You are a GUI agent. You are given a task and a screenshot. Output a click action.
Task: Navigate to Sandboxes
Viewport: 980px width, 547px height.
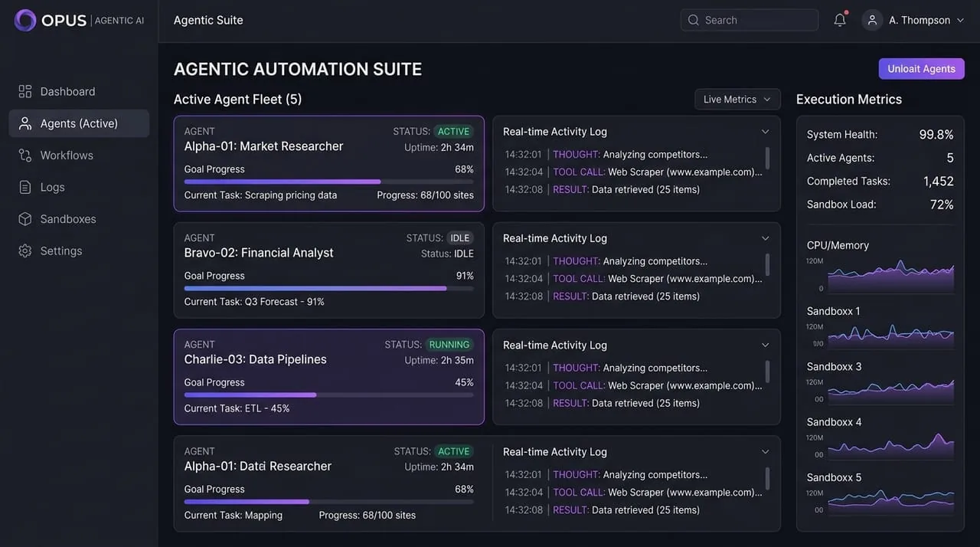pyautogui.click(x=79, y=219)
